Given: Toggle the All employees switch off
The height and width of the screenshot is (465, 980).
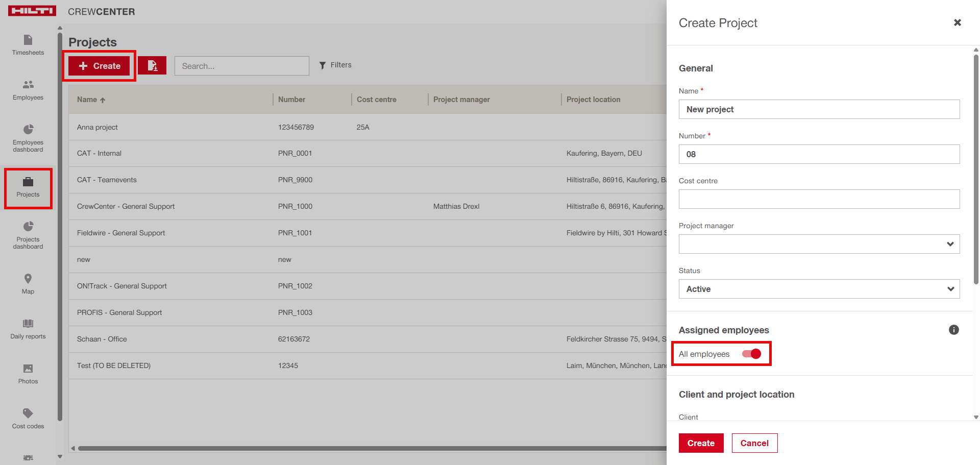Looking at the screenshot, I should pos(752,354).
